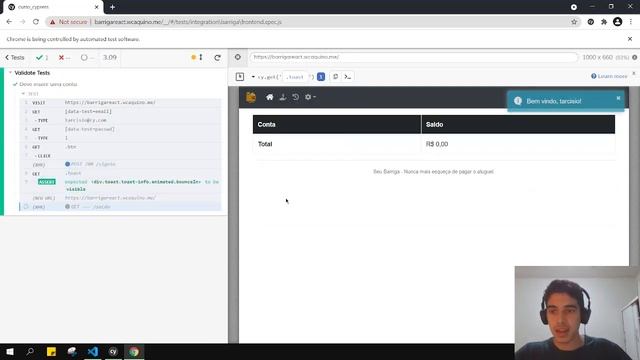Collapse the Deve inserir uma conta test
Viewport: 640px width, 360px height.
48,84
